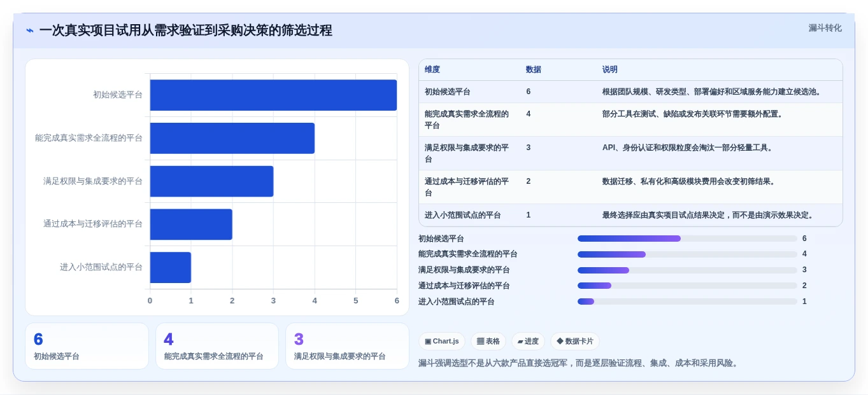Click progress bar for 能完成真实需求全流程的平台

[x=687, y=254]
